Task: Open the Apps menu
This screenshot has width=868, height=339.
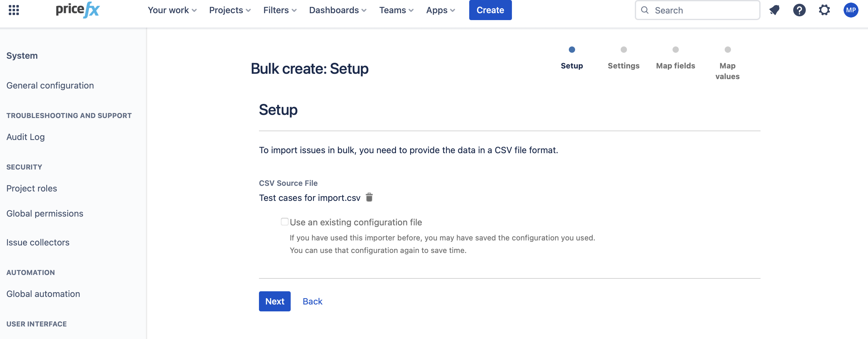Action: [x=440, y=10]
